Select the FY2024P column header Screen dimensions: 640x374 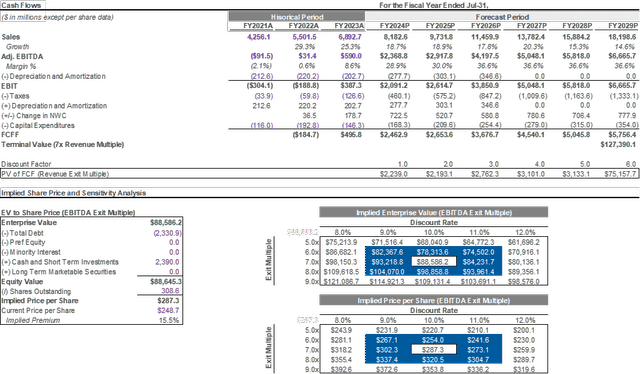coord(395,25)
